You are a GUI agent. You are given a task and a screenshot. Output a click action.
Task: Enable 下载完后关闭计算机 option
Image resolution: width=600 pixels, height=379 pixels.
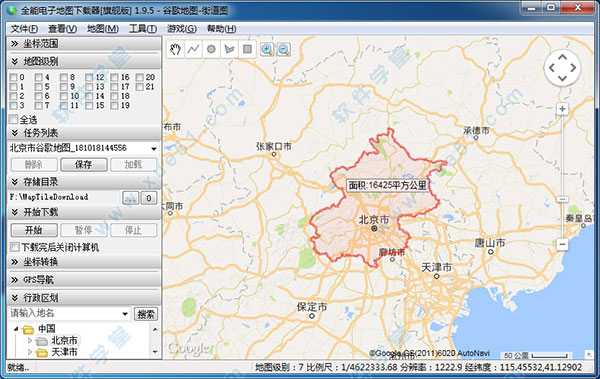click(15, 247)
